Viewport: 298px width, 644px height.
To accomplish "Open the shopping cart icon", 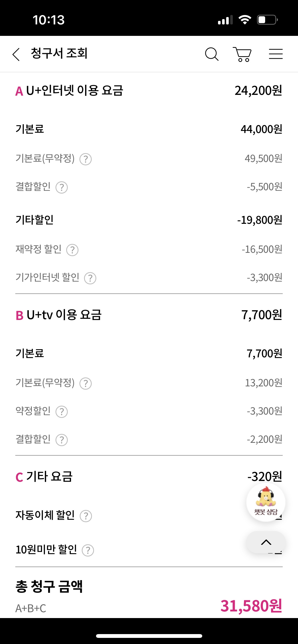I will pos(242,54).
